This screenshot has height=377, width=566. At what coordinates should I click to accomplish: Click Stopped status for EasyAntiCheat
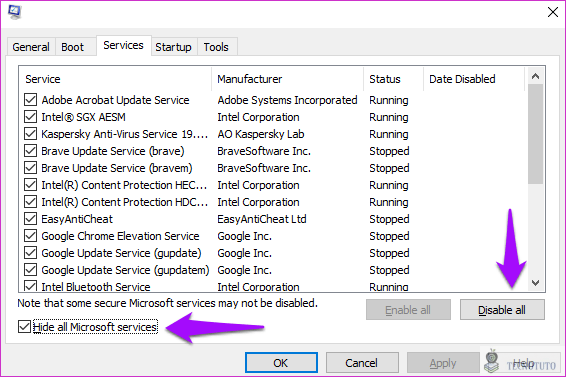389,219
